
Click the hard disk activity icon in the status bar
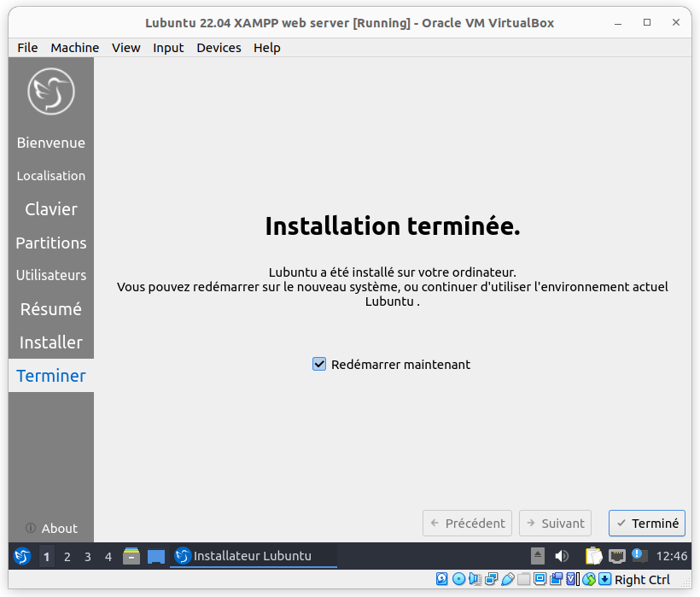click(442, 579)
